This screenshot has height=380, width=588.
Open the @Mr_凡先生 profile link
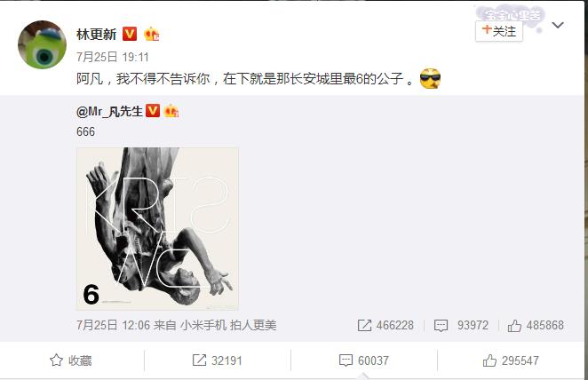point(109,111)
